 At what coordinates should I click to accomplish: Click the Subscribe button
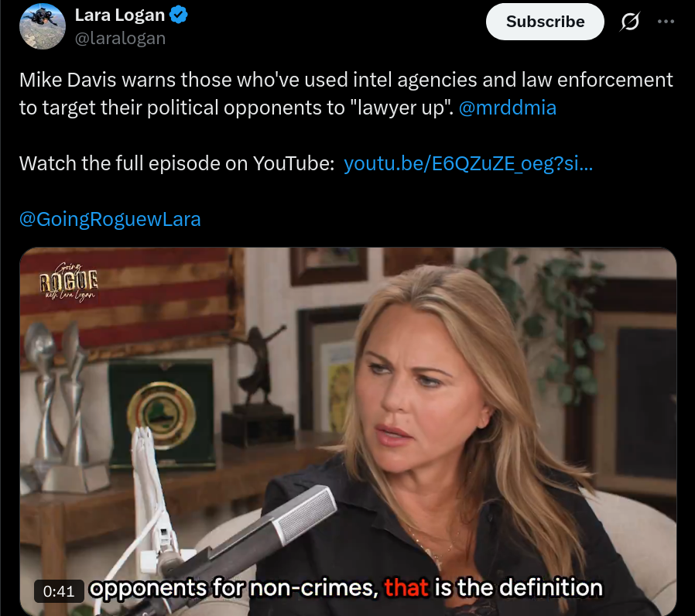(x=545, y=22)
